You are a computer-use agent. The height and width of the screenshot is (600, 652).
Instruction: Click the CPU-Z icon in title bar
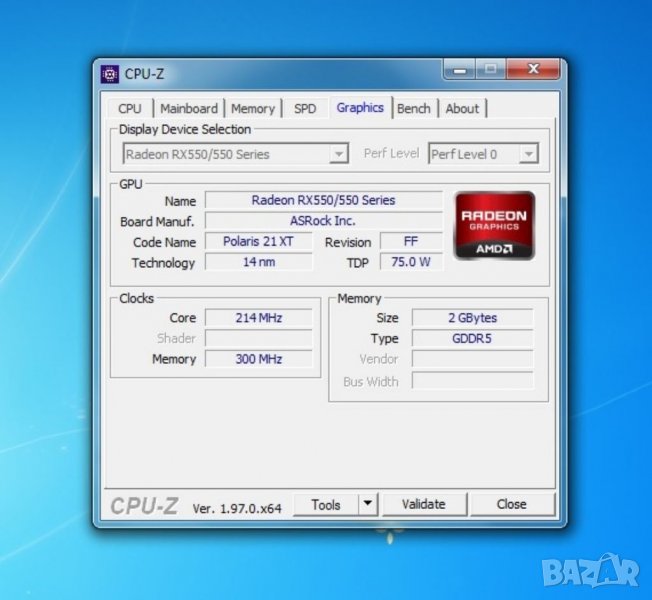click(110, 73)
